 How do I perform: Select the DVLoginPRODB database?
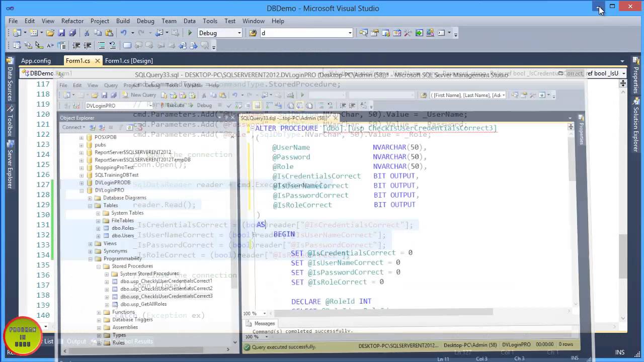[x=112, y=183]
